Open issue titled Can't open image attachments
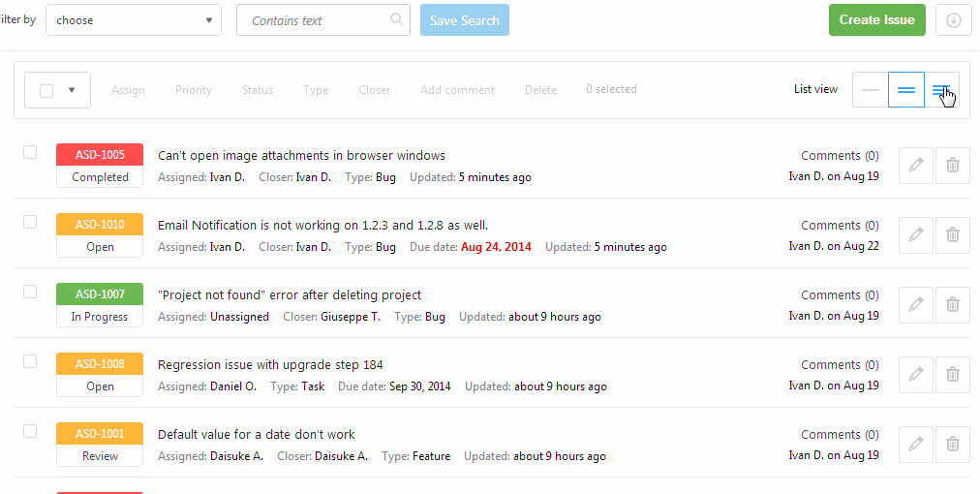The height and width of the screenshot is (494, 980). pos(301,155)
